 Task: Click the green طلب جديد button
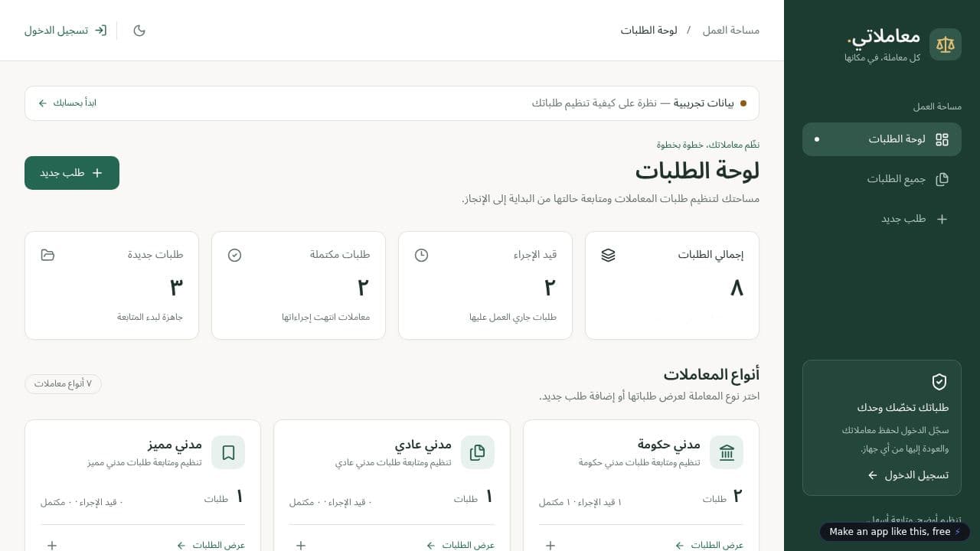[x=72, y=173]
